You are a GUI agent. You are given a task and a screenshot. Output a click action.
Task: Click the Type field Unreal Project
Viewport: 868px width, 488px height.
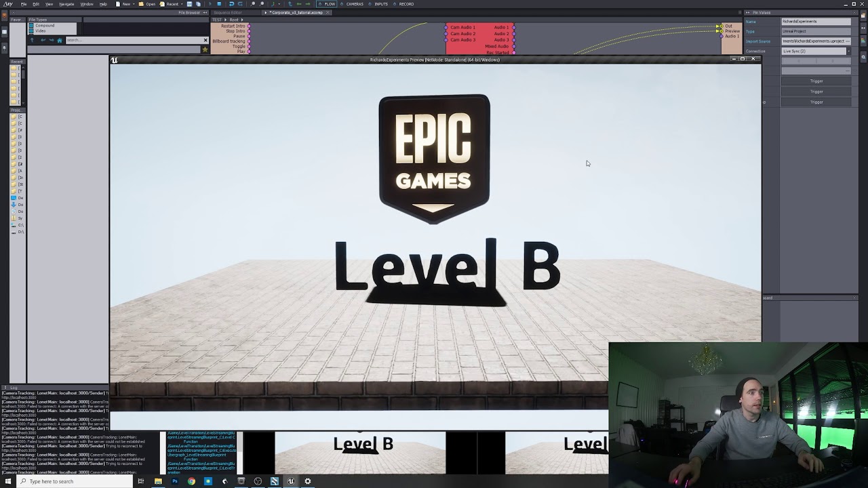[816, 31]
